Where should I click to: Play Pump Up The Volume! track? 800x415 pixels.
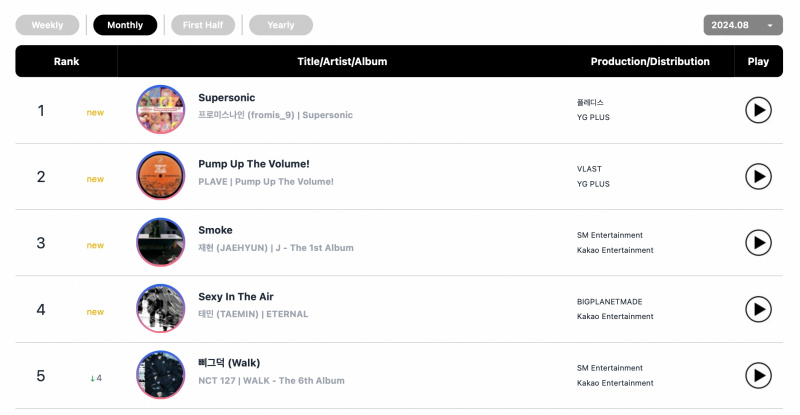pos(758,177)
